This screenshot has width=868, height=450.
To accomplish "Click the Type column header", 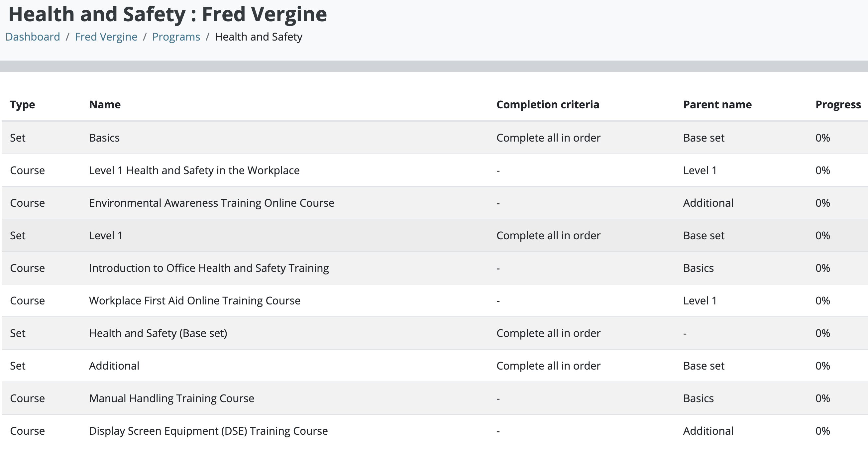I will [22, 104].
